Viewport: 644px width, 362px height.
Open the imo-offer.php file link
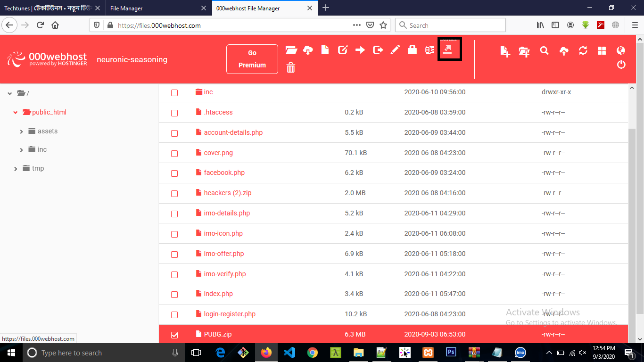pyautogui.click(x=224, y=254)
